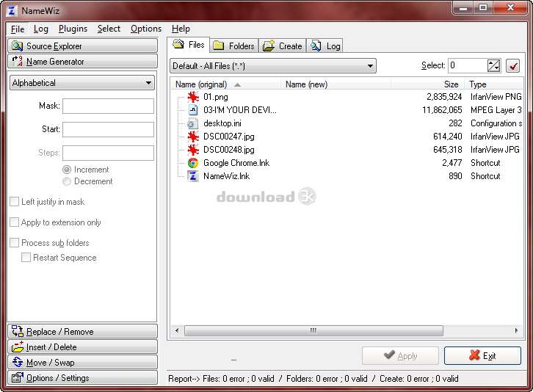Open the Alphabetical dropdown list
The image size is (533, 392).
tap(82, 83)
